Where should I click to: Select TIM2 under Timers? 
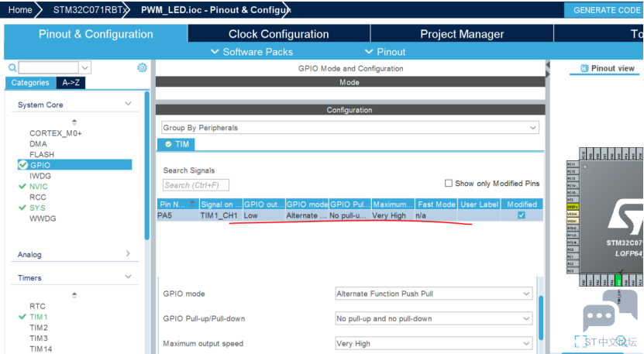(39, 328)
